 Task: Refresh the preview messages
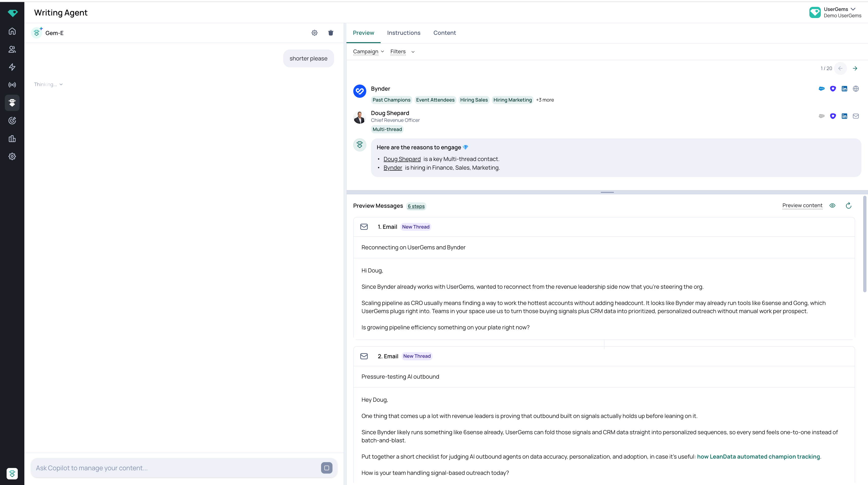pyautogui.click(x=848, y=206)
